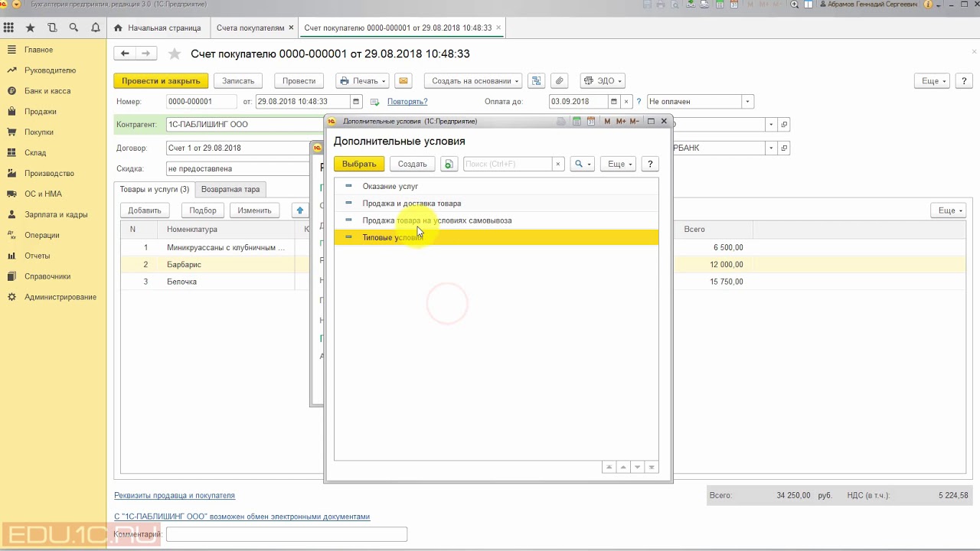Click the M- button in dialog title bar

tap(635, 121)
